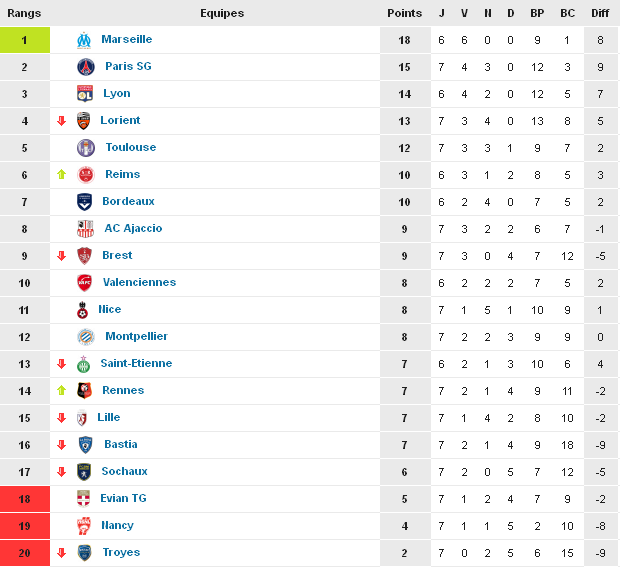620x569 pixels.
Task: Sort table by Points column header
Action: coord(404,14)
